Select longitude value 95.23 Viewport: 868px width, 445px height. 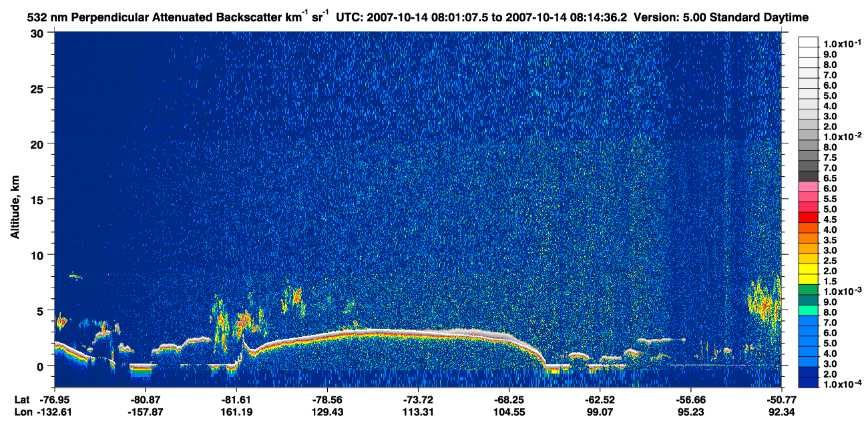point(690,412)
